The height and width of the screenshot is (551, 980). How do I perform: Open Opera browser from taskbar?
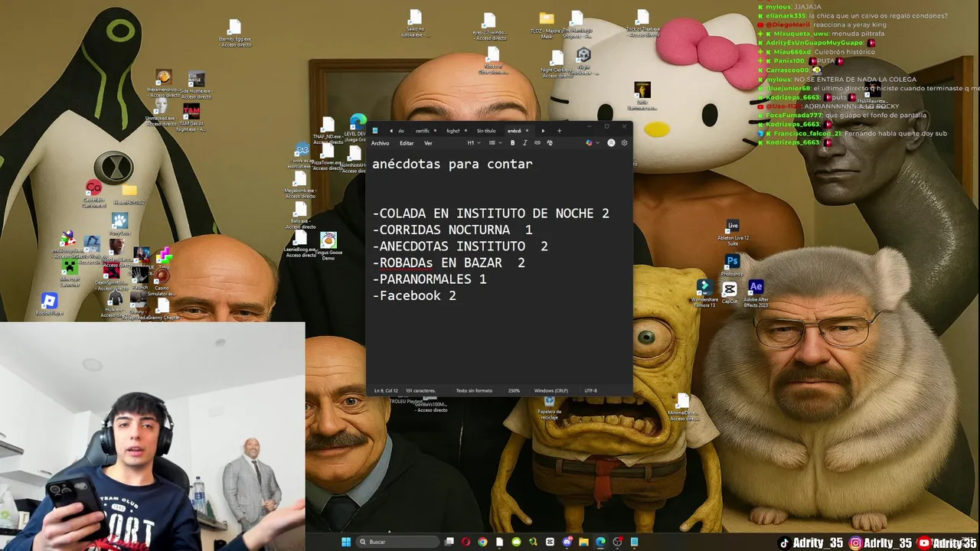(x=465, y=542)
